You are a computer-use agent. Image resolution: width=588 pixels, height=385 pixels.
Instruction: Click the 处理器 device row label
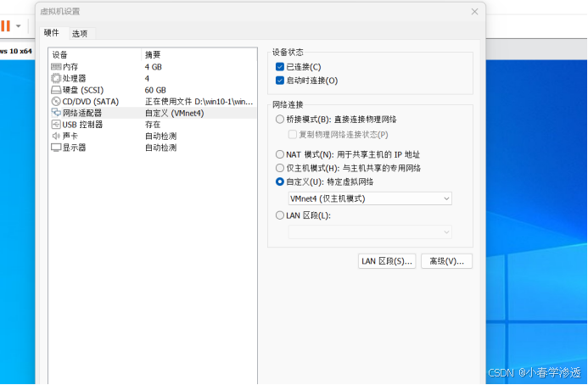[x=75, y=78]
